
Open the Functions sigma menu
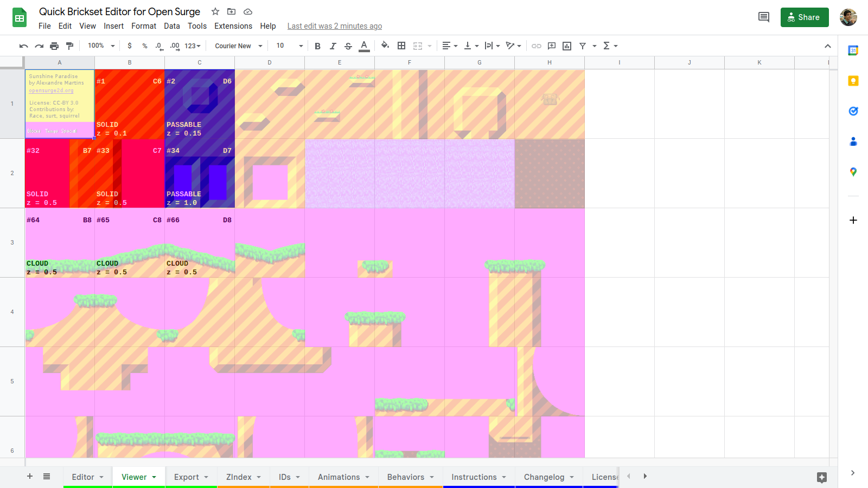coord(610,46)
